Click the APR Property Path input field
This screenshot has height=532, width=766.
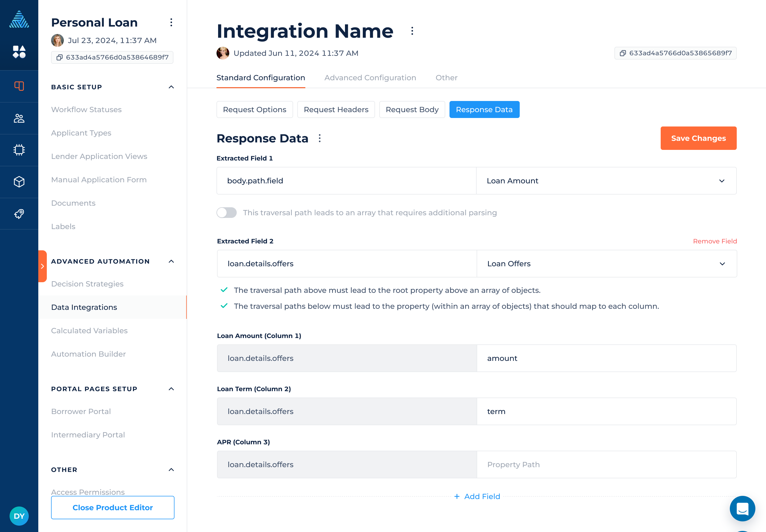coord(606,464)
